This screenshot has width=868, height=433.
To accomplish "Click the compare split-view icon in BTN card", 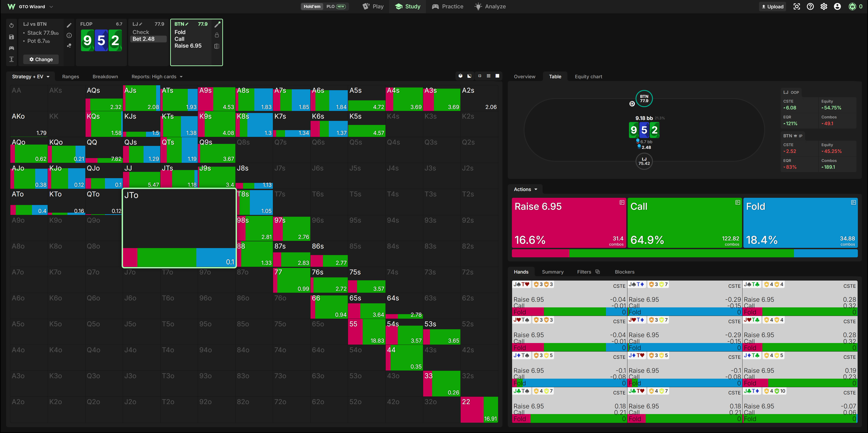I will click(x=217, y=46).
